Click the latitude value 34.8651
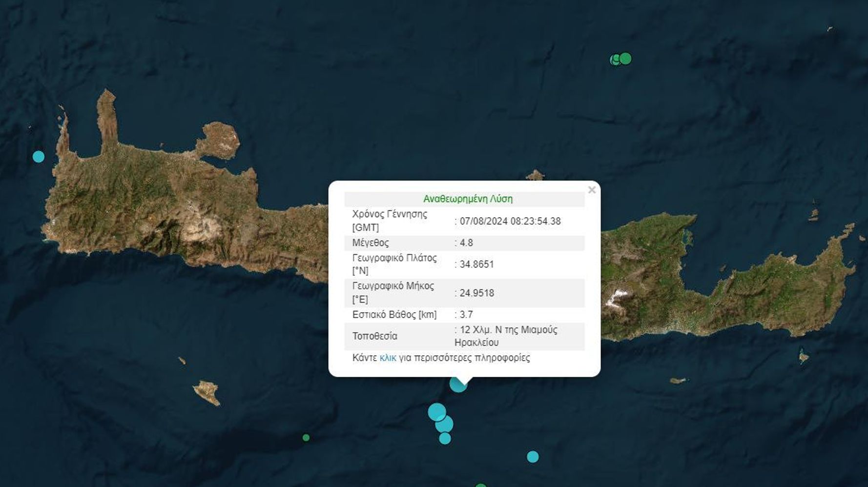This screenshot has height=487, width=868. pos(476,264)
